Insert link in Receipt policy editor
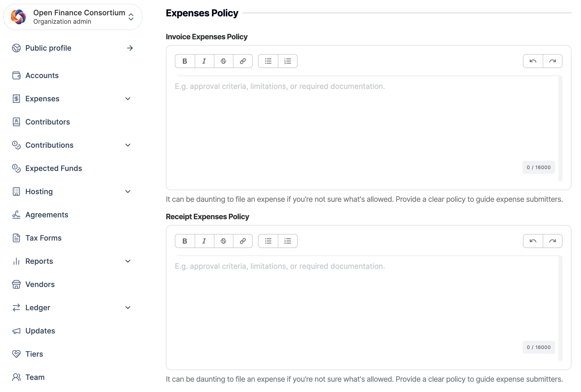 (243, 241)
